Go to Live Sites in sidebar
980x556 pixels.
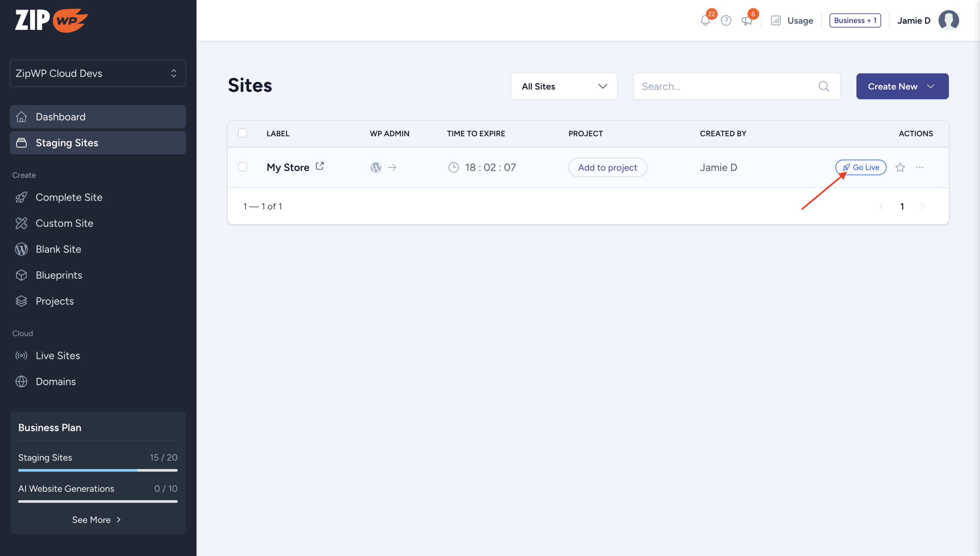point(58,355)
